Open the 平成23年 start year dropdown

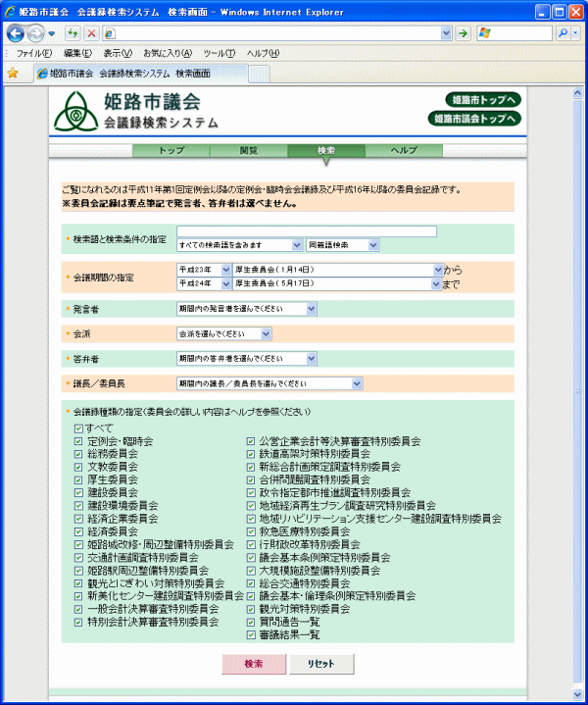tap(204, 270)
